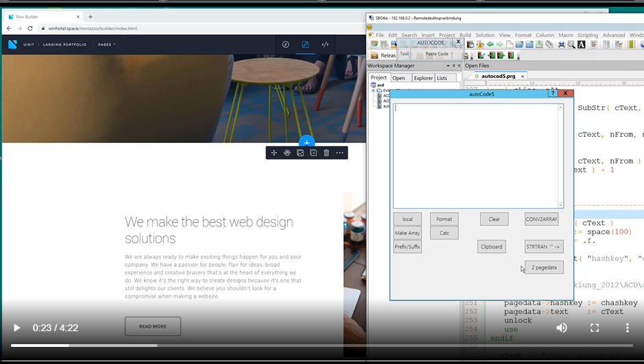Open more options in the element toolbar

click(340, 153)
